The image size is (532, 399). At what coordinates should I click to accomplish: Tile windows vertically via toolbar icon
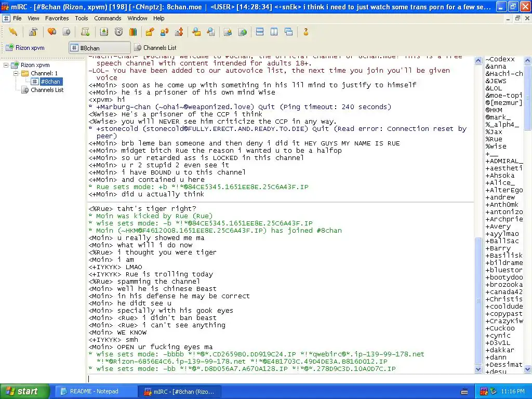pyautogui.click(x=274, y=32)
